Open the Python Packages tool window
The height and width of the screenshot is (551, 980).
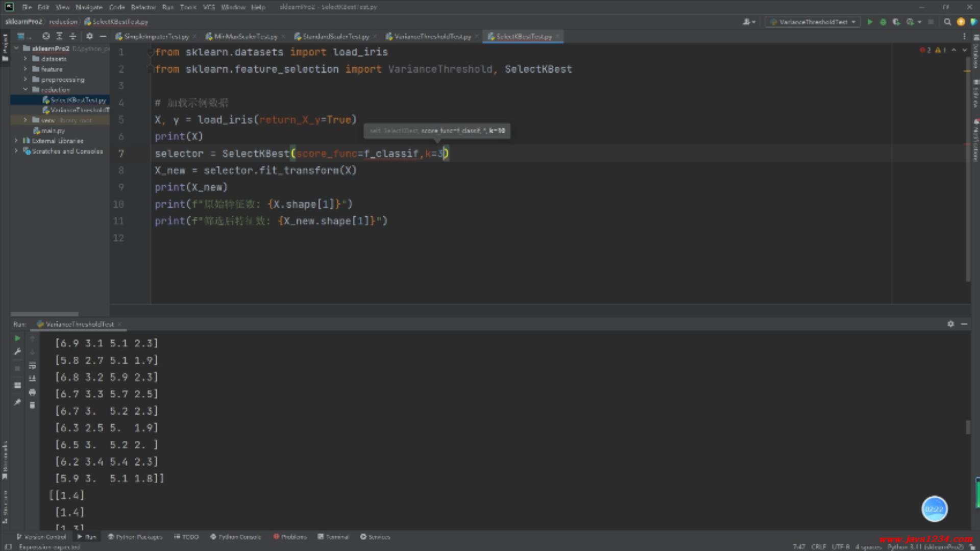pyautogui.click(x=135, y=537)
